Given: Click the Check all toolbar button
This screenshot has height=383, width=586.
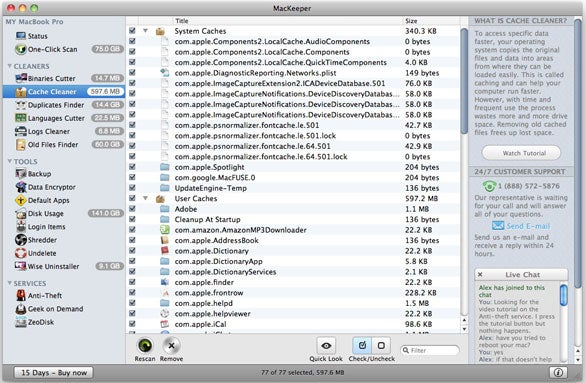Looking at the screenshot, I should tap(362, 345).
